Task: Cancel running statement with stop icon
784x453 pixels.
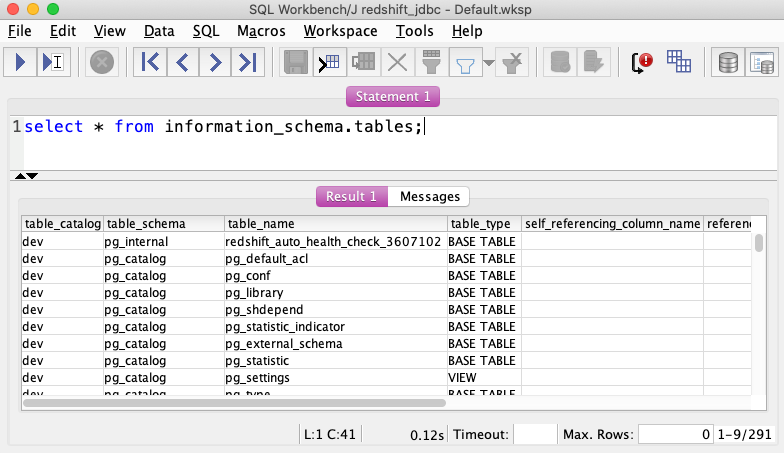Action: [x=102, y=62]
